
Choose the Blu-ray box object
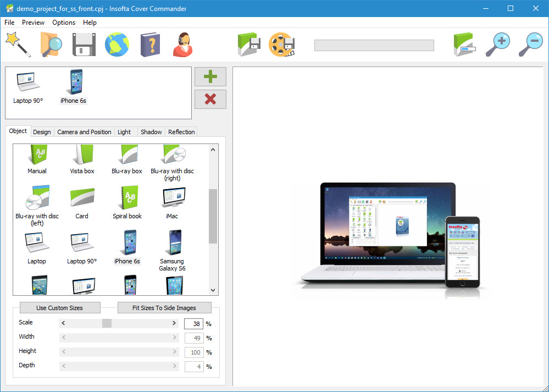click(127, 160)
